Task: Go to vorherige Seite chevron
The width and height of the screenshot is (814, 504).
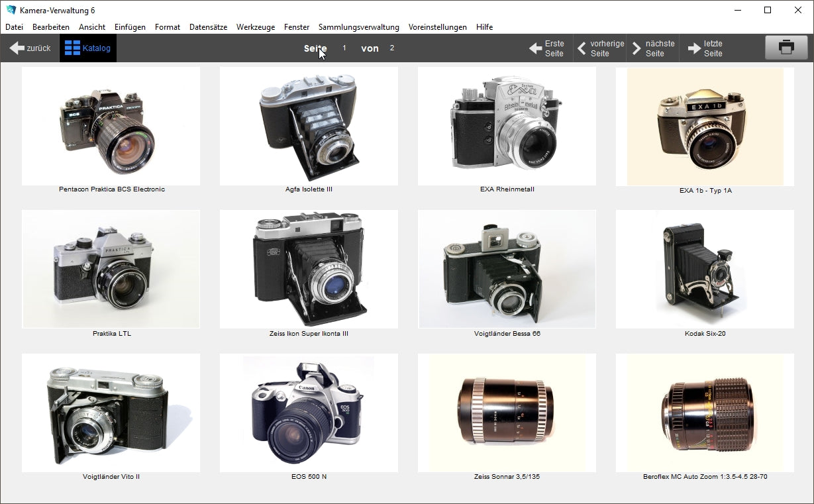Action: [581, 48]
